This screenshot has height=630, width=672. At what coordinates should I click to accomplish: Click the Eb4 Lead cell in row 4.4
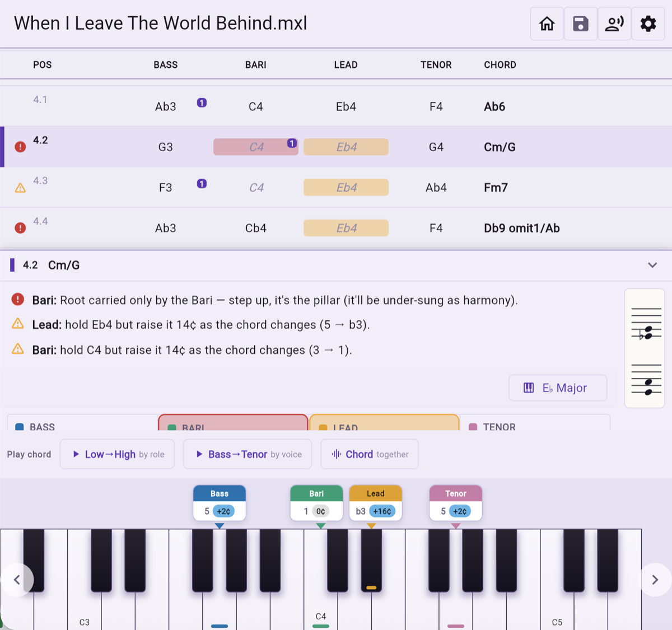[x=346, y=228]
